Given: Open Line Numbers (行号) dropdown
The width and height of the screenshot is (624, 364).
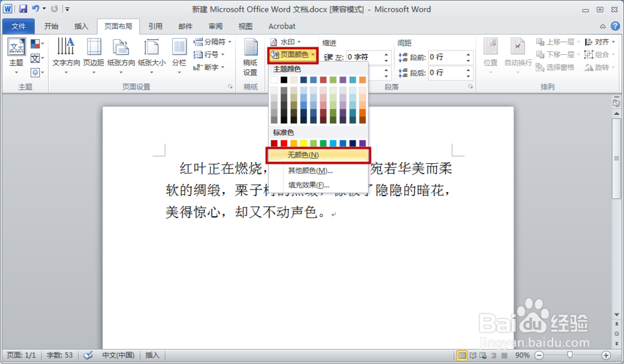Looking at the screenshot, I should pyautogui.click(x=209, y=54).
